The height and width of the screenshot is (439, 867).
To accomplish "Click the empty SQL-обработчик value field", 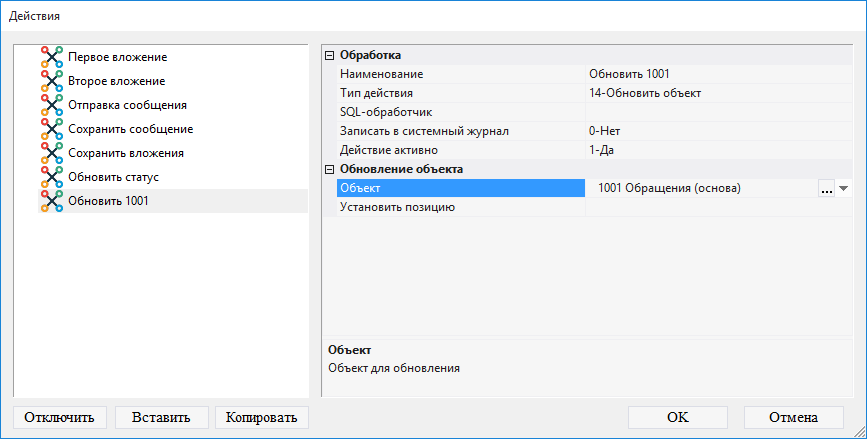I will [x=715, y=112].
